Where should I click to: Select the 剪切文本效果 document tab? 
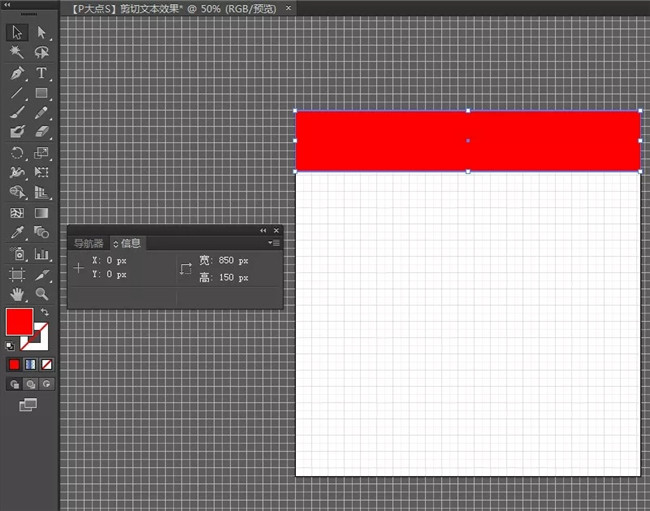(175, 8)
